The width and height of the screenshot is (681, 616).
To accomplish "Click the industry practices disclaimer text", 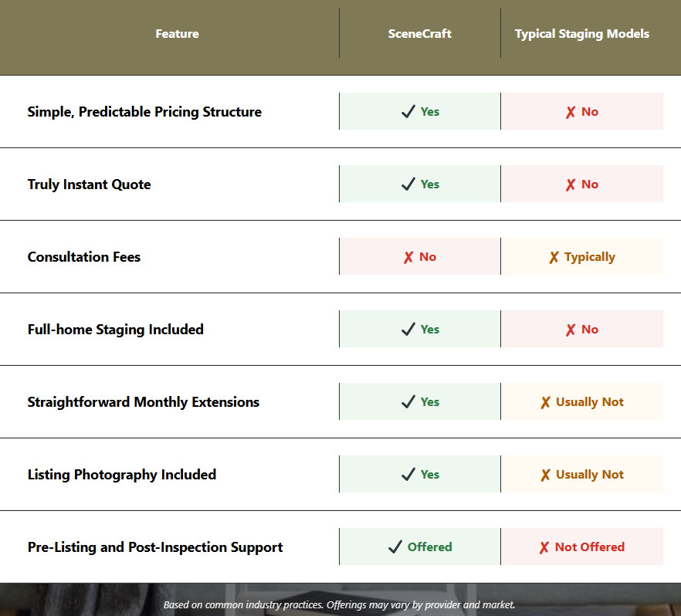I will click(x=339, y=604).
